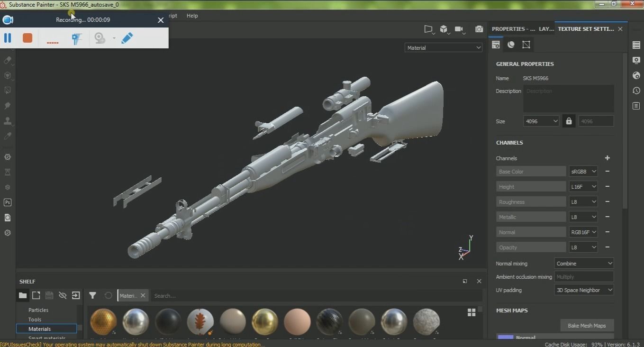Remove the Materi.. filter tag
This screenshot has height=347, width=644.
tap(143, 295)
